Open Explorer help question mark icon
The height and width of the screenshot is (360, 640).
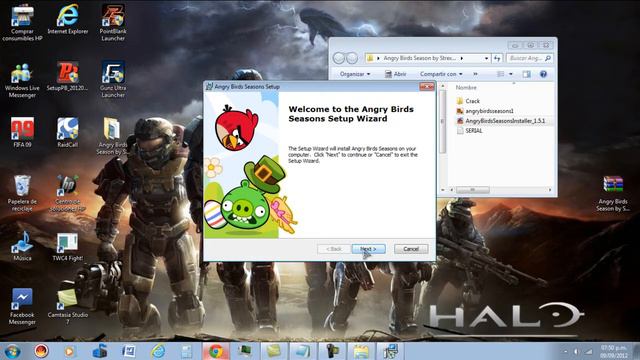click(x=543, y=74)
